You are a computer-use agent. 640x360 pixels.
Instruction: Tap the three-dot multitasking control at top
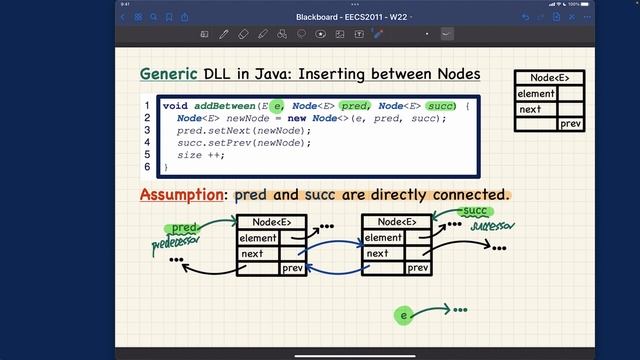(355, 4)
